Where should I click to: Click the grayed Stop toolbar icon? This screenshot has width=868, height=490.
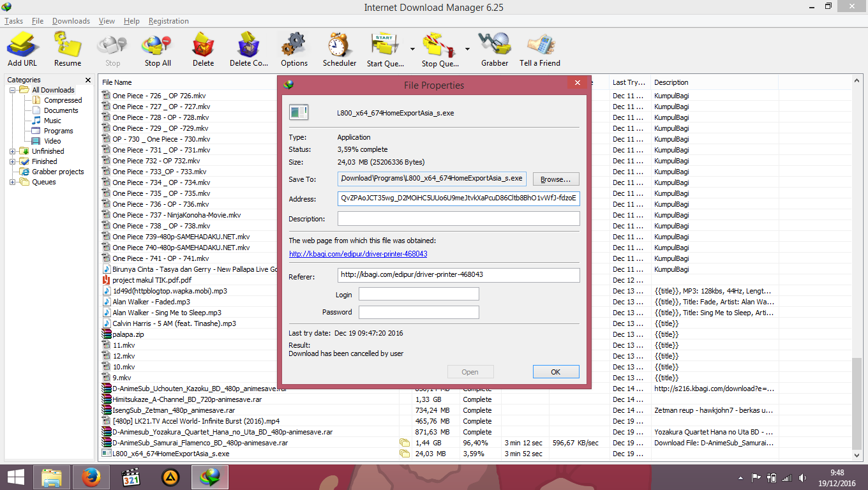pyautogui.click(x=112, y=45)
